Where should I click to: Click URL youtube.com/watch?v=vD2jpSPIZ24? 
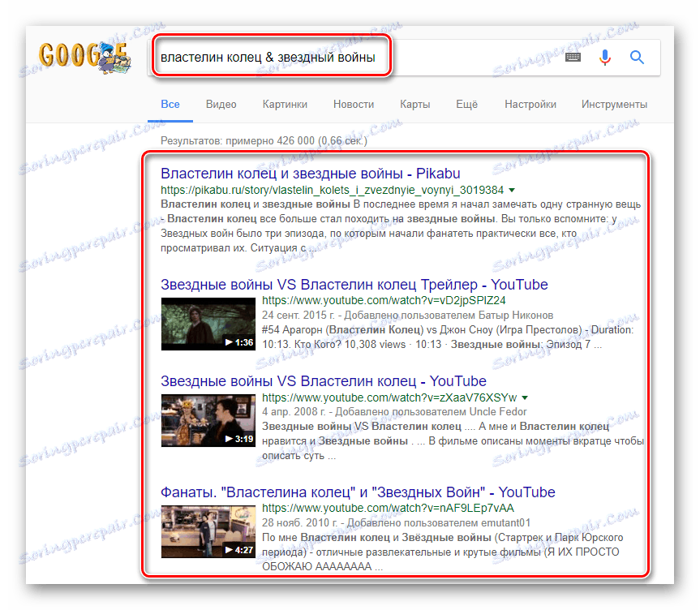[x=384, y=300]
